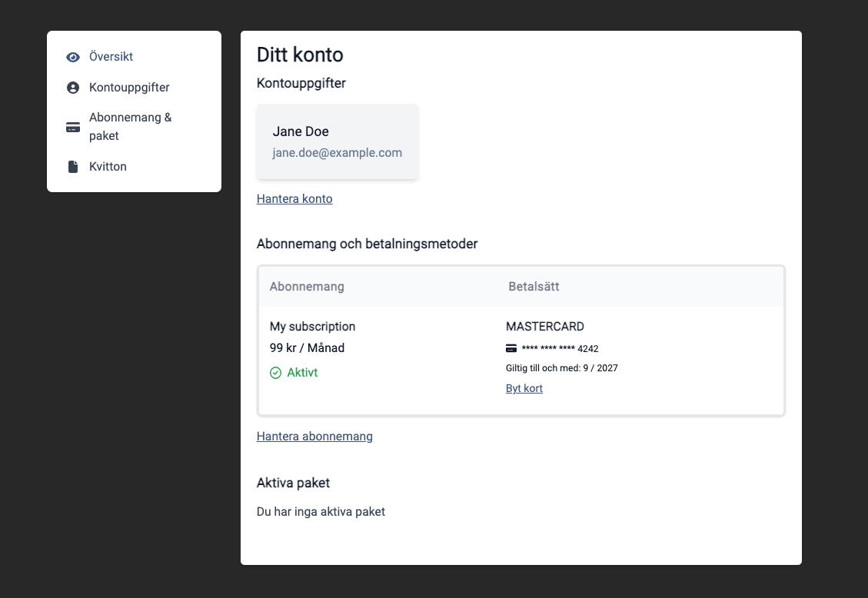
Task: Open the Hantera abonnemang link
Action: coord(314,437)
